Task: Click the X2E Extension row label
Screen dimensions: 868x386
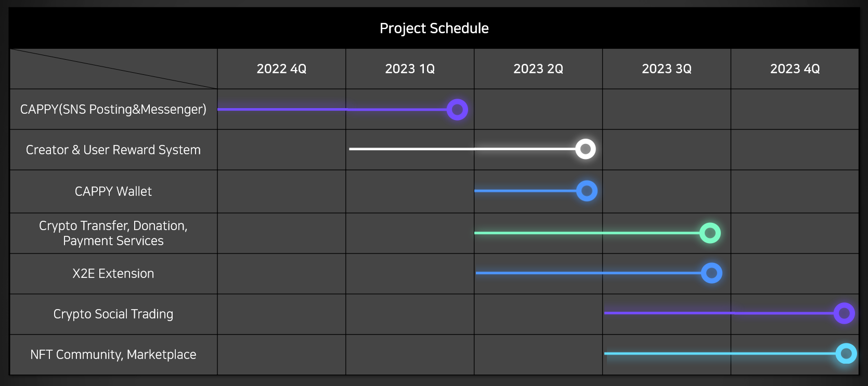Action: click(x=113, y=274)
